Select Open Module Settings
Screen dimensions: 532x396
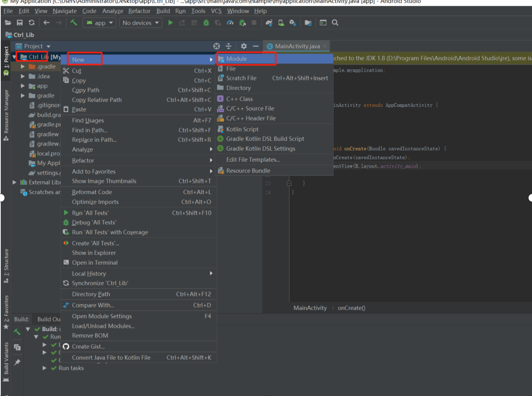pyautogui.click(x=139, y=316)
